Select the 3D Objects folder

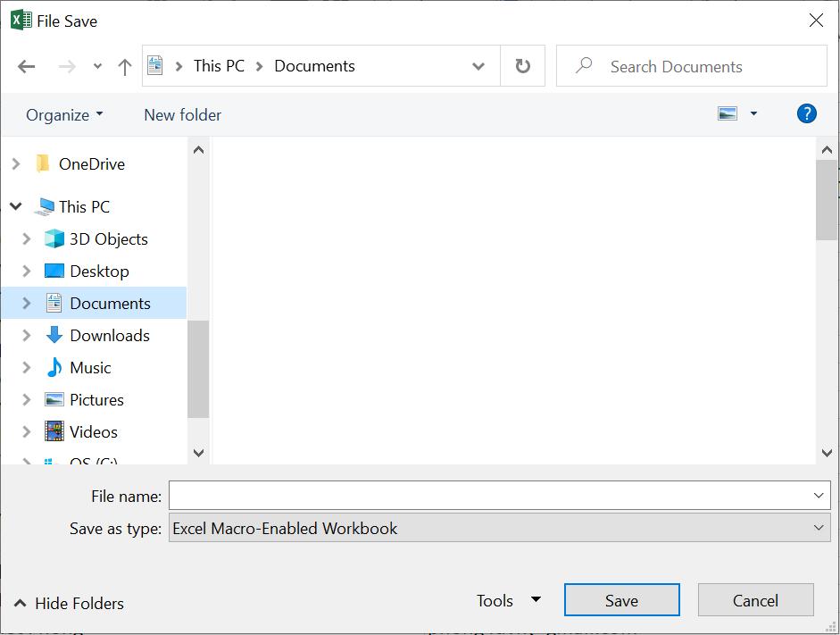tap(109, 239)
